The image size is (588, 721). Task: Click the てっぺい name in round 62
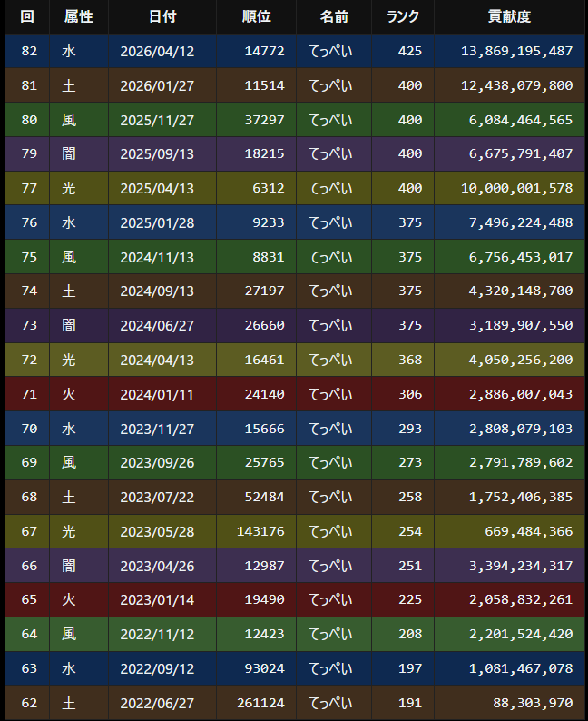(330, 703)
